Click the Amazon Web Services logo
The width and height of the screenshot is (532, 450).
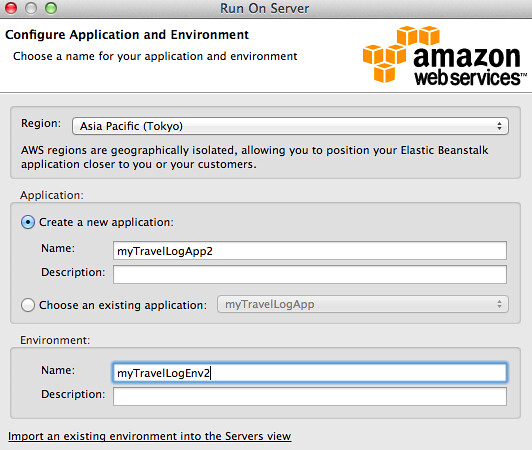click(444, 55)
